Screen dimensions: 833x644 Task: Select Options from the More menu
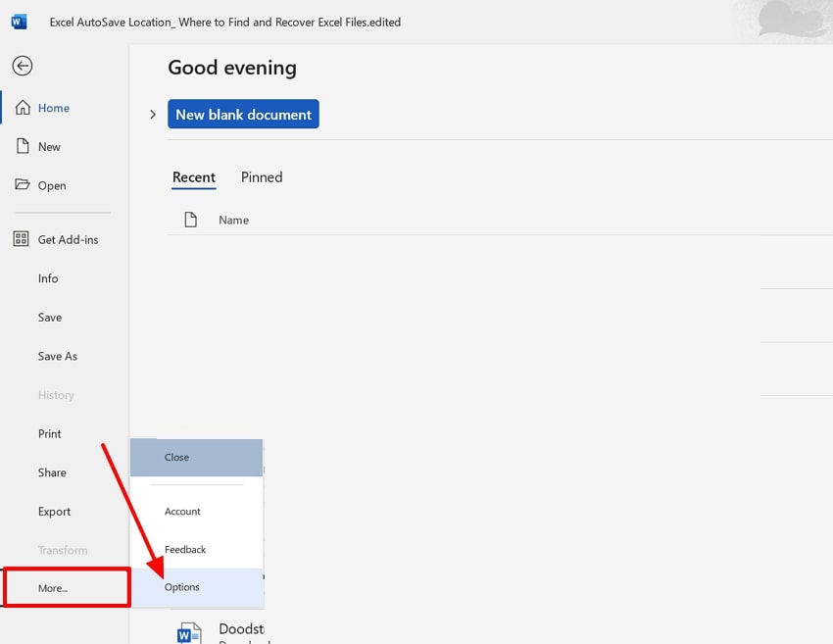(181, 587)
